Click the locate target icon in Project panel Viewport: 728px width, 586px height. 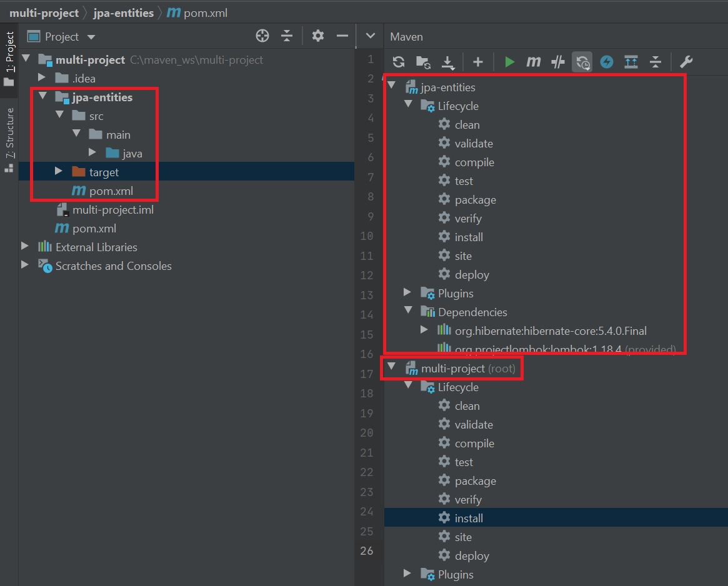(262, 36)
